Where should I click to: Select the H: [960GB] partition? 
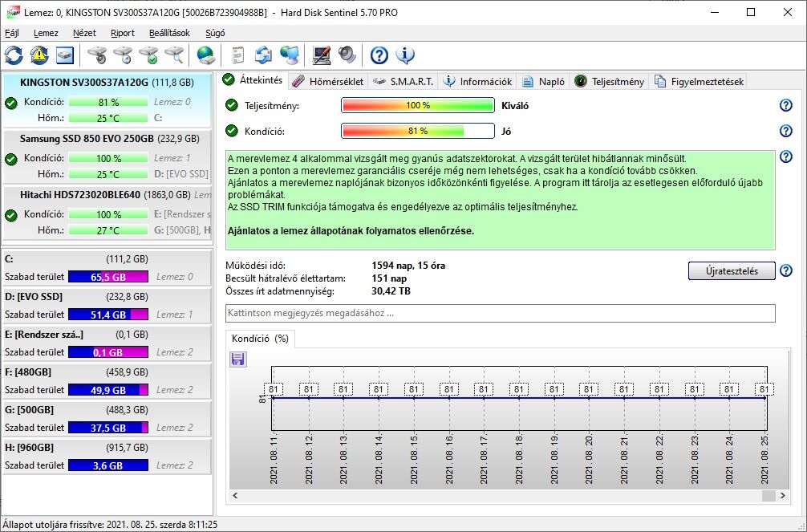(107, 457)
